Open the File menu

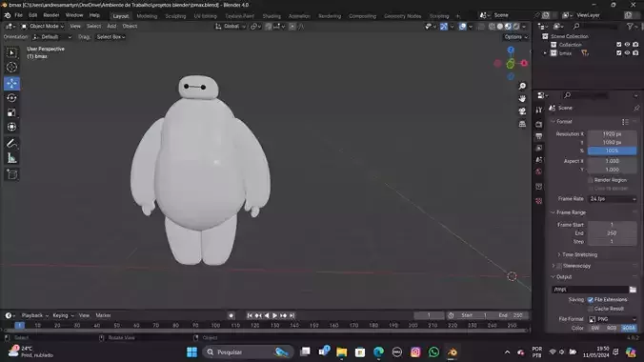point(19,15)
